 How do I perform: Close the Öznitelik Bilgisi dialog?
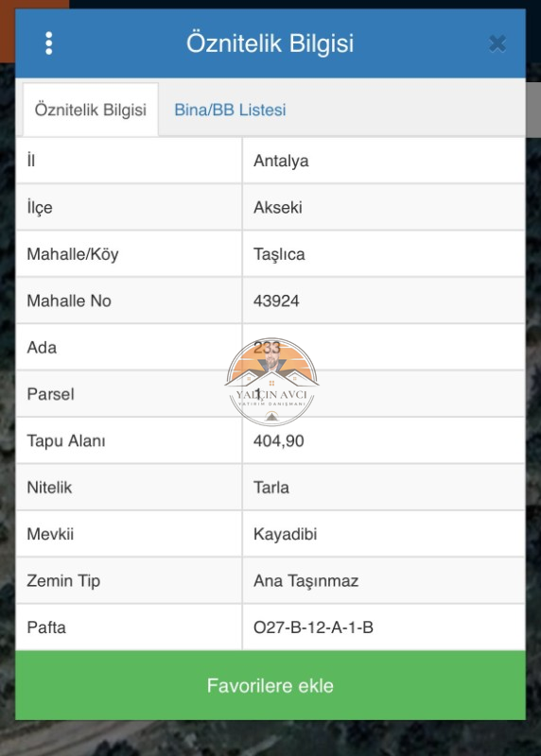pyautogui.click(x=497, y=43)
